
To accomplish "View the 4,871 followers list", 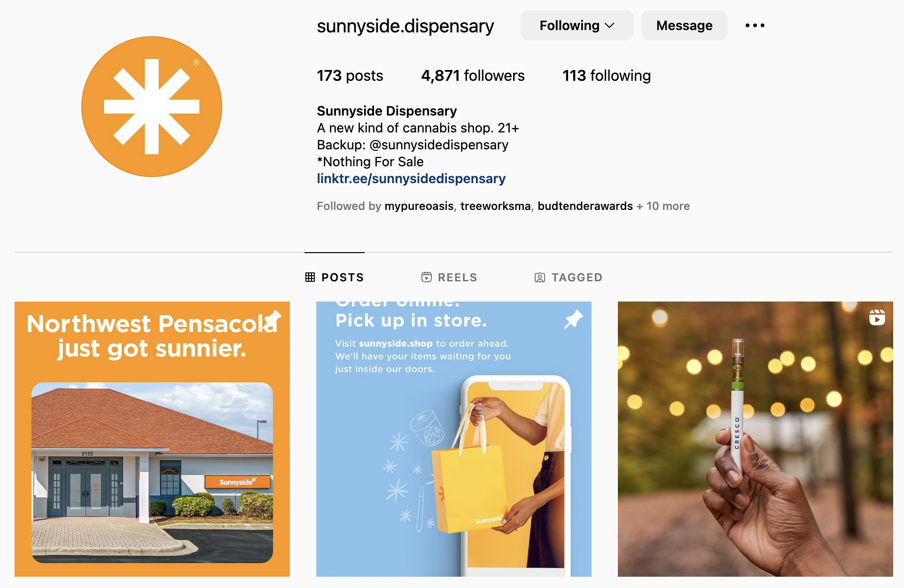I will pos(473,76).
